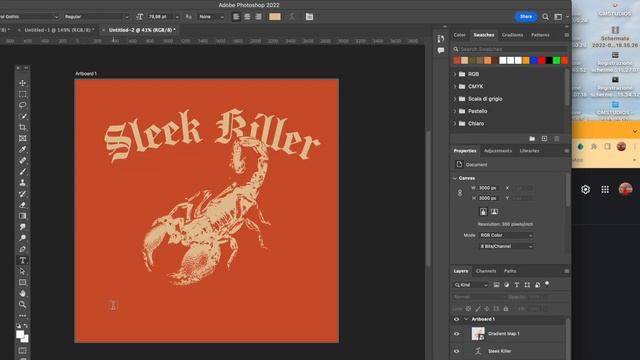The height and width of the screenshot is (360, 640).
Task: Center the text alignment
Action: 247,17
